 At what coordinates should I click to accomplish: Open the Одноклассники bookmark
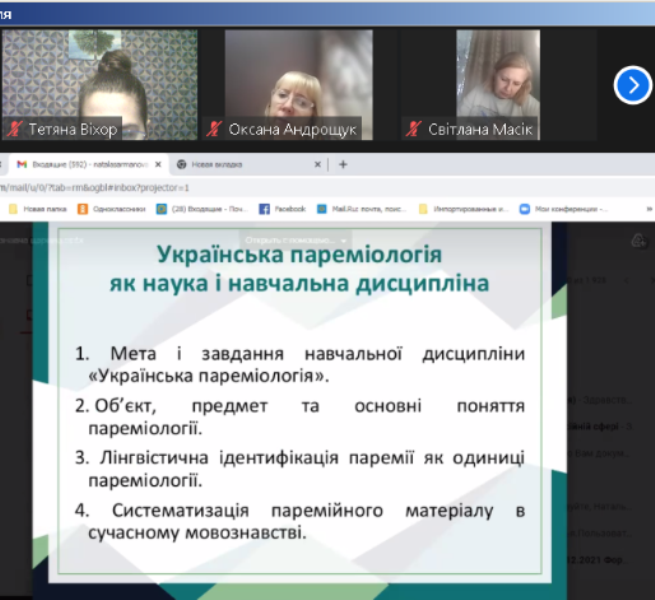pyautogui.click(x=112, y=209)
